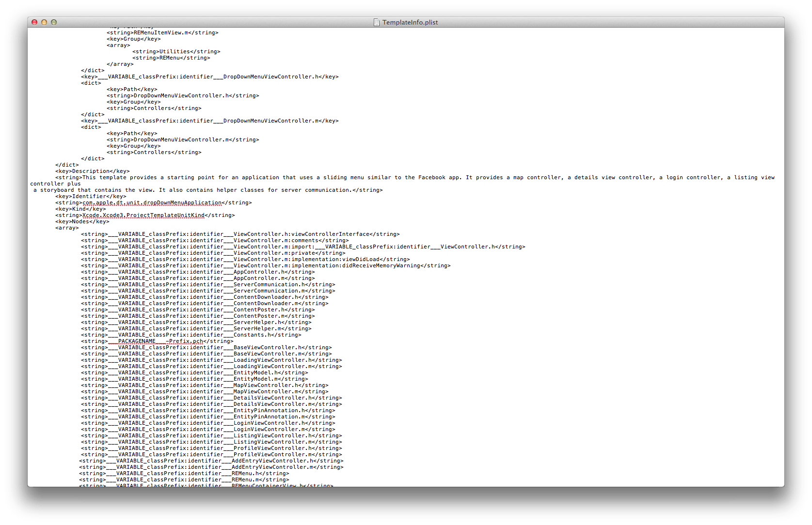812x525 pixels.
Task: Click the <key>Kind</key> line
Action: [x=80, y=209]
